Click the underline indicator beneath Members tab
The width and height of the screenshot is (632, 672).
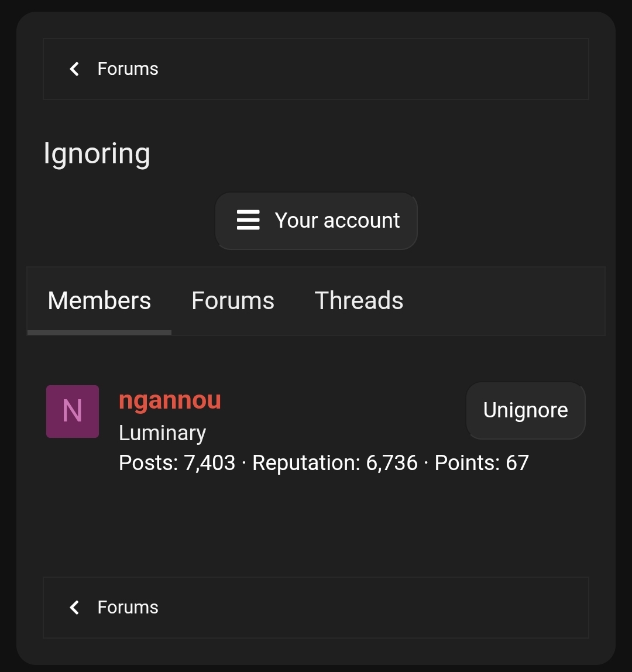tap(99, 332)
